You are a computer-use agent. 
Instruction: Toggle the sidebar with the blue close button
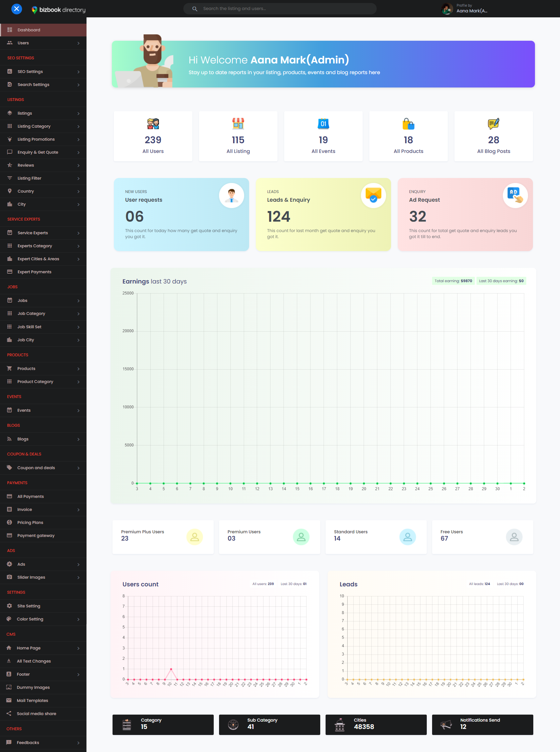pos(16,9)
